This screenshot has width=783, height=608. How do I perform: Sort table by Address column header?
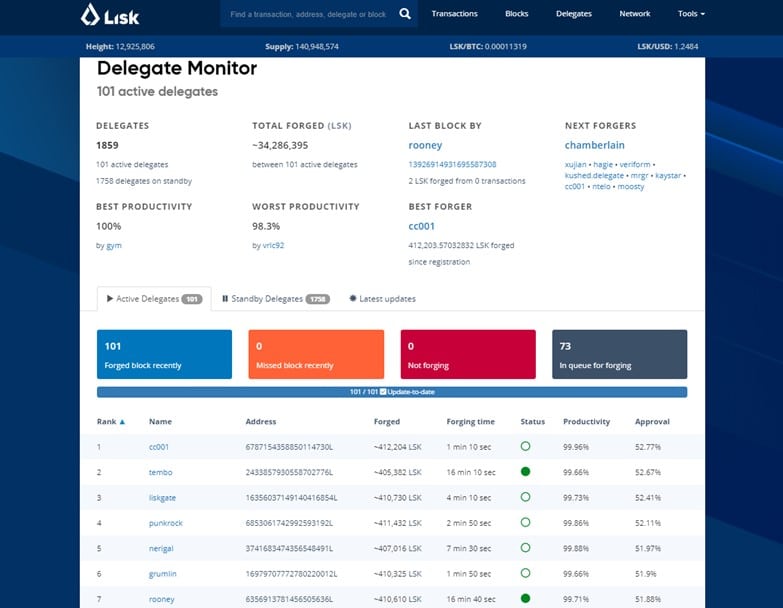(261, 422)
